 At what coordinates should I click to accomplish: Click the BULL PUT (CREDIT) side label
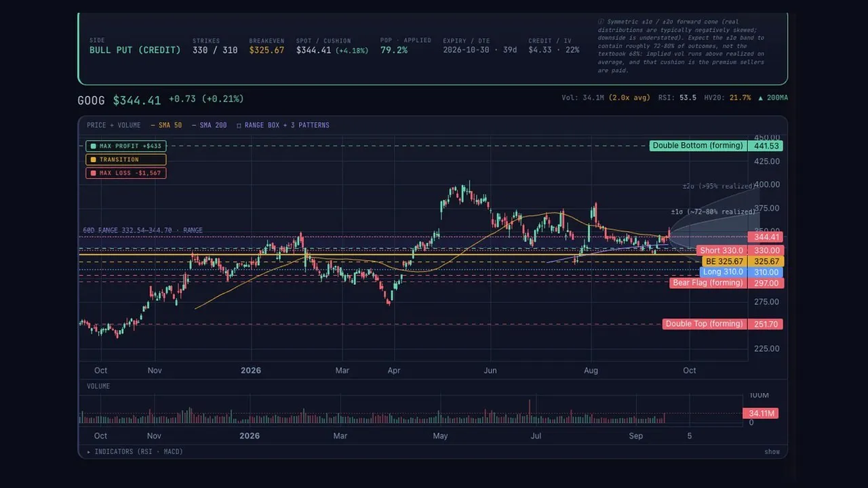pos(135,50)
